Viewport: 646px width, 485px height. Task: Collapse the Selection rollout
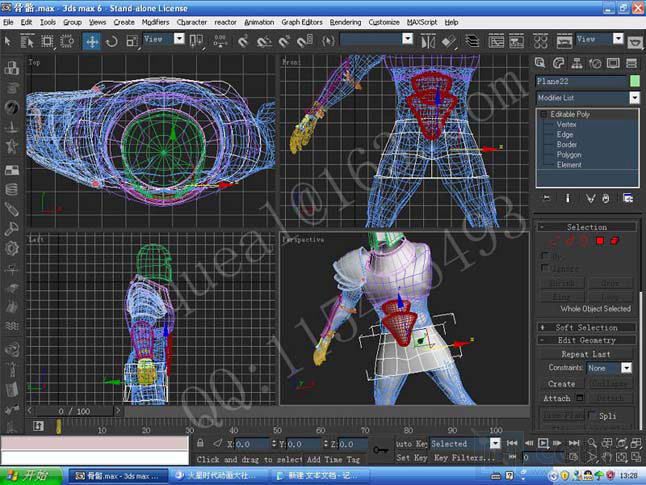coord(587,227)
